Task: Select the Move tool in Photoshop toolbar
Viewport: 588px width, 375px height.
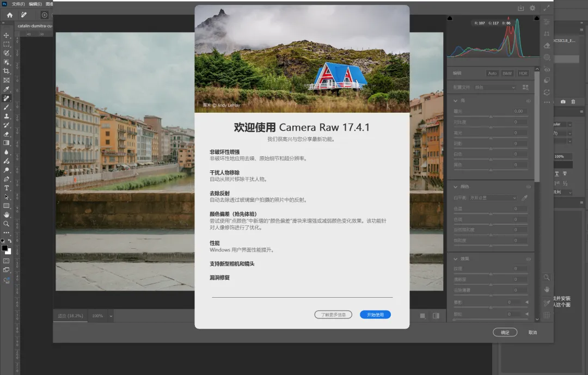Action: click(x=7, y=35)
